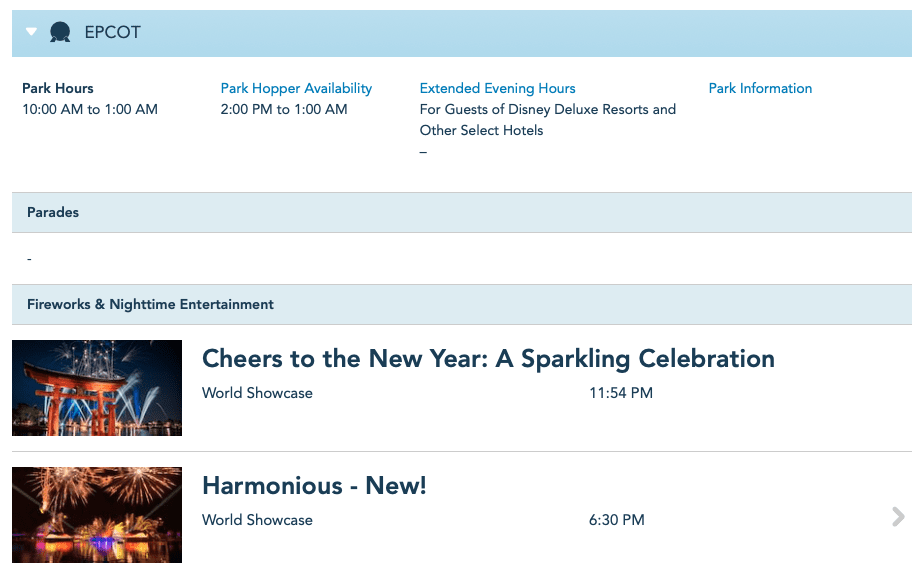Click the Parades section header
Screen dimensions: 918x573
tap(53, 212)
